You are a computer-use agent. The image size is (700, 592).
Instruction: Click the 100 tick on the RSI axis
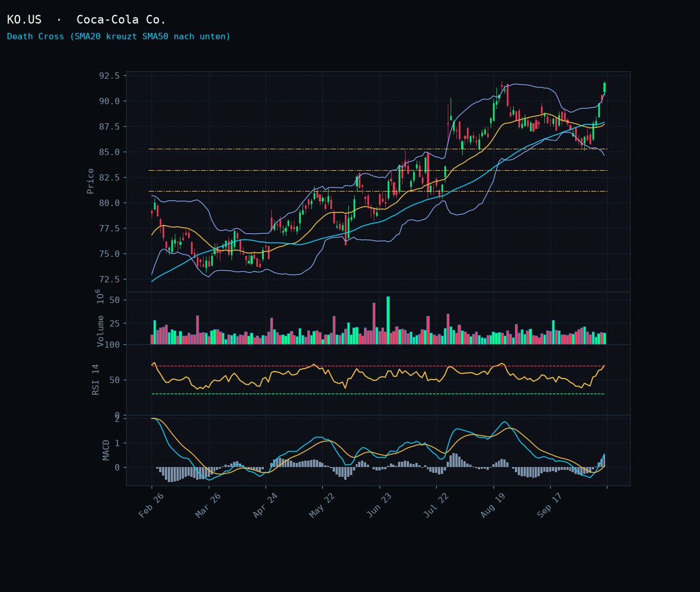coord(112,345)
